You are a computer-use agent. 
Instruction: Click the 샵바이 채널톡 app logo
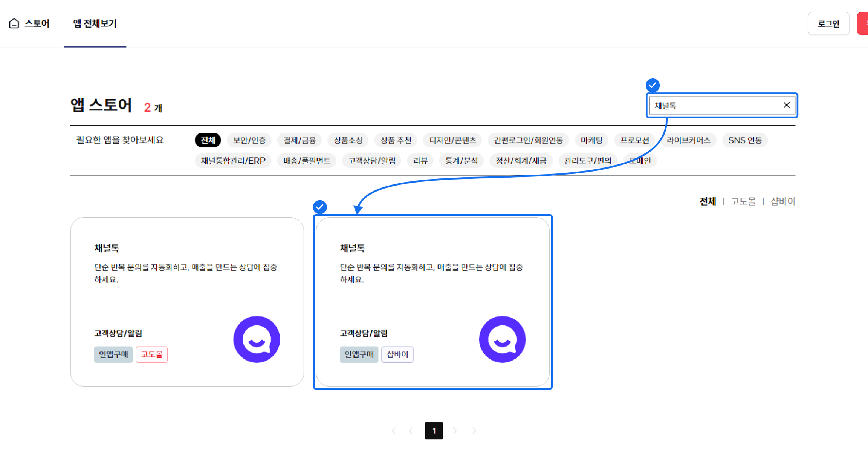502,339
